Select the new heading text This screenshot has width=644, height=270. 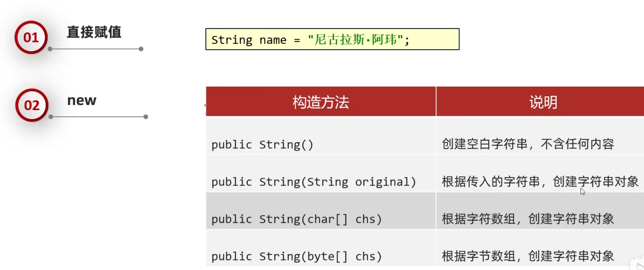point(82,101)
